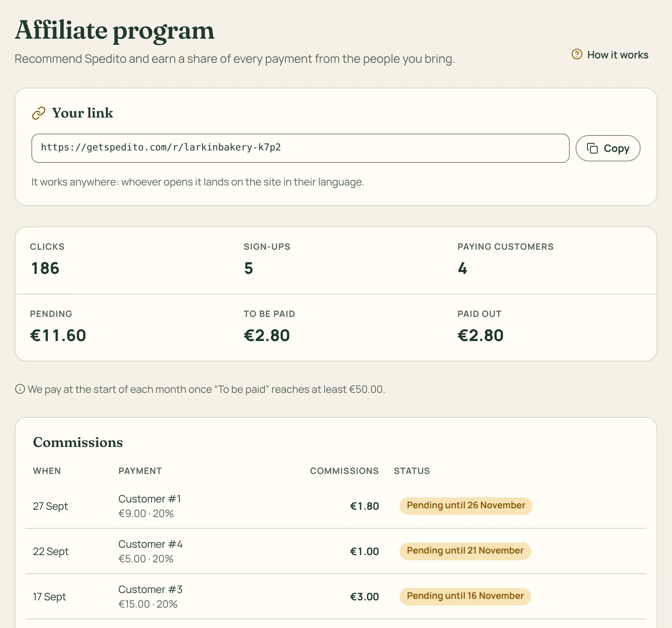
Task: Click the COMMISSIONS column header
Action: click(344, 471)
